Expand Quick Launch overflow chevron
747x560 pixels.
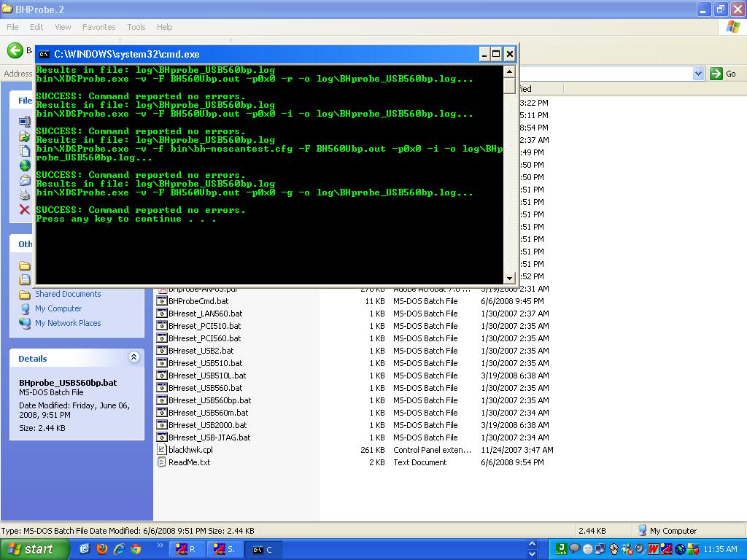pos(160,545)
